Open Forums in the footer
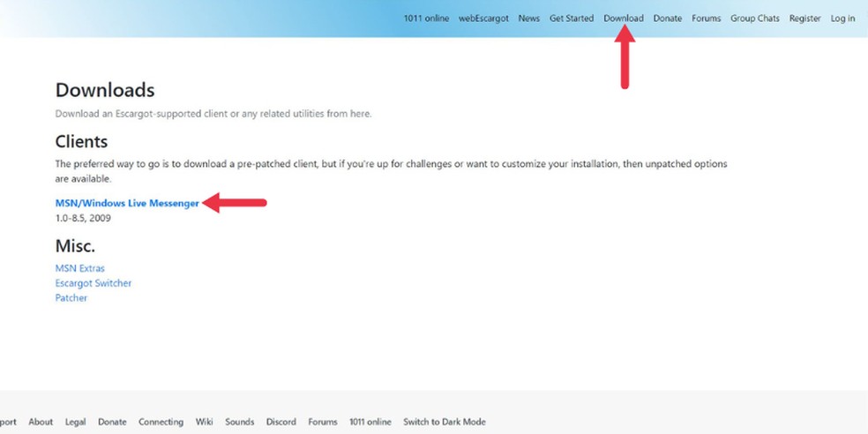The image size is (868, 434). click(322, 422)
